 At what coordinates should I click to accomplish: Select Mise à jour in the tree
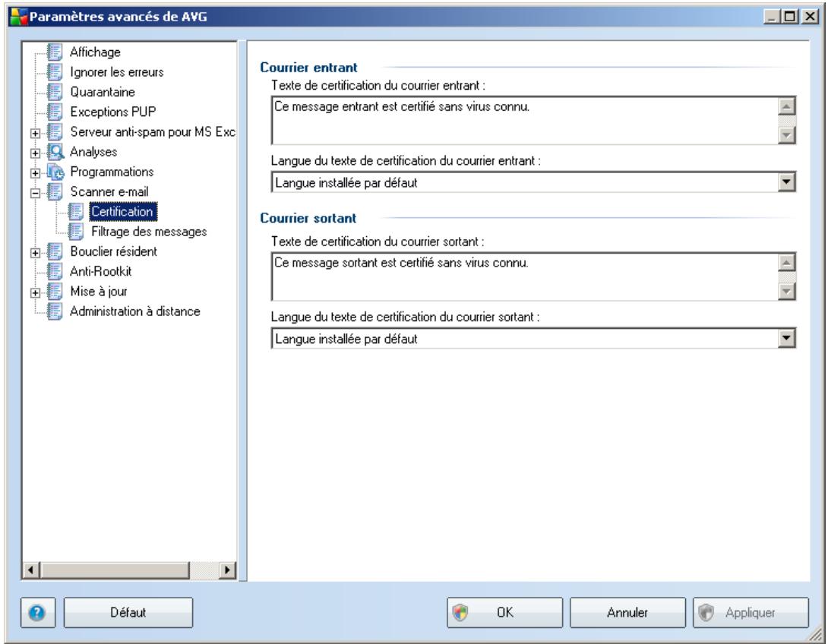click(x=99, y=291)
